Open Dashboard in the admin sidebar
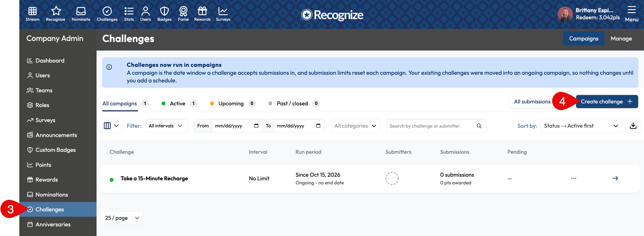Screen dimensions: 644x236 coord(58,61)
